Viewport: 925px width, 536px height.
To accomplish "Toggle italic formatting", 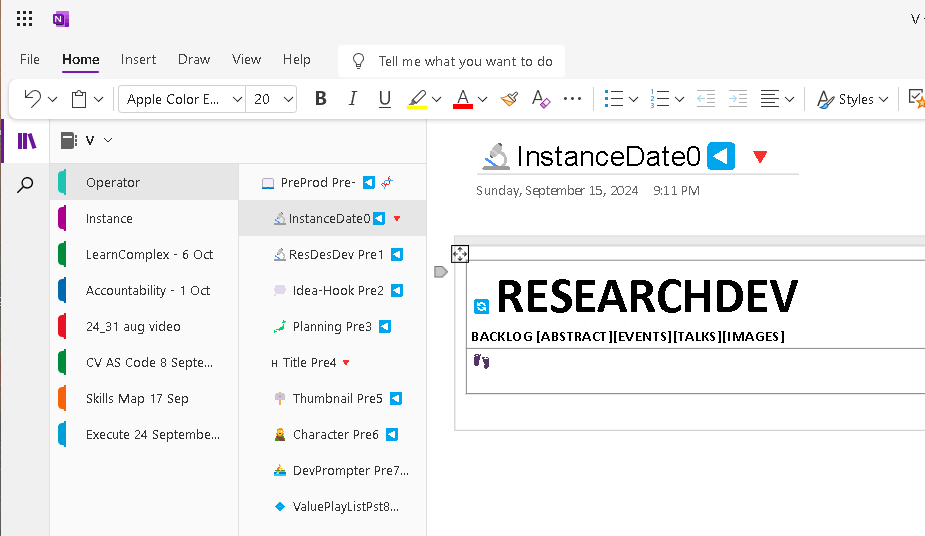I will pos(352,98).
